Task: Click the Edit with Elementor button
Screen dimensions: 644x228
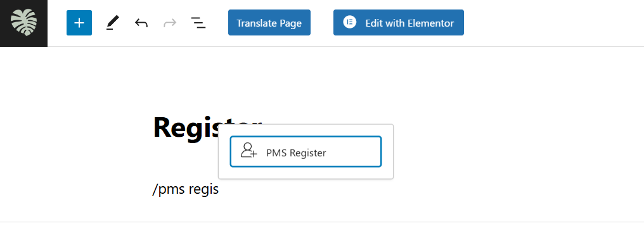Action: [399, 23]
